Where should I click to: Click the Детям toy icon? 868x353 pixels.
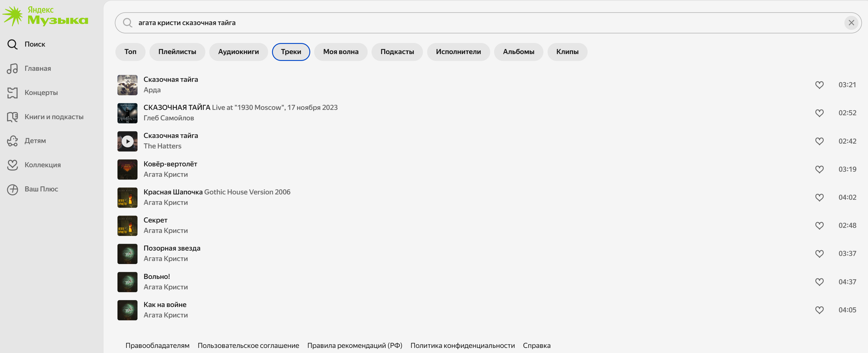tap(13, 141)
